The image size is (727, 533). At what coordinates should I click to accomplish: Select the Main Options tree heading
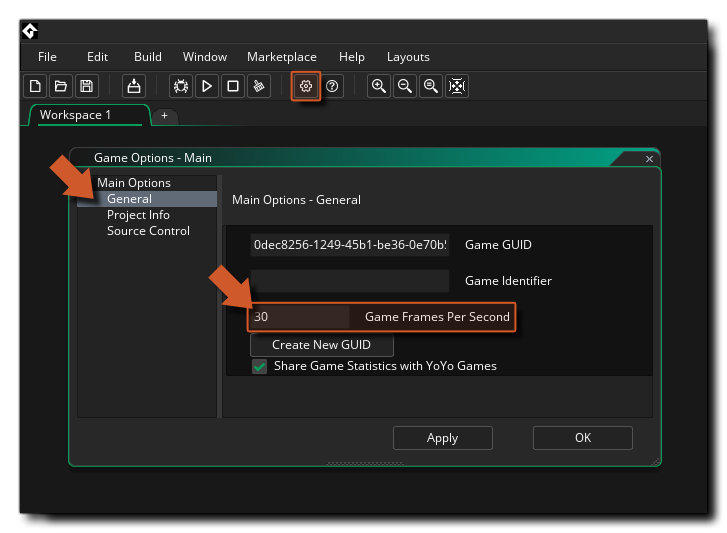134,183
